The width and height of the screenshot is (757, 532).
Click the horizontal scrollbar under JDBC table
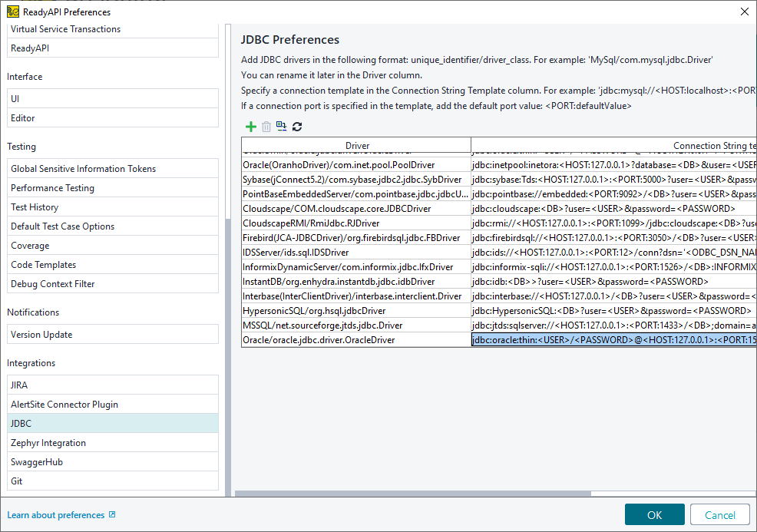coord(413,494)
